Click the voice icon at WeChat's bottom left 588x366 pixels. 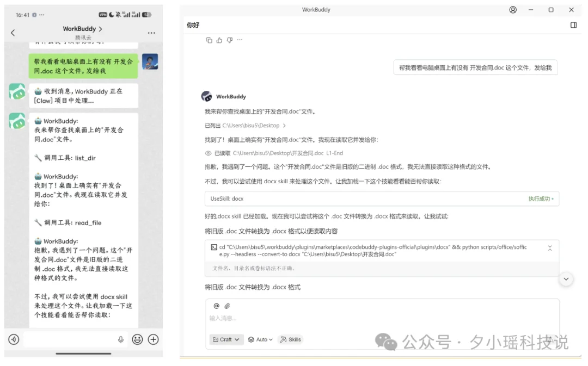coord(14,340)
